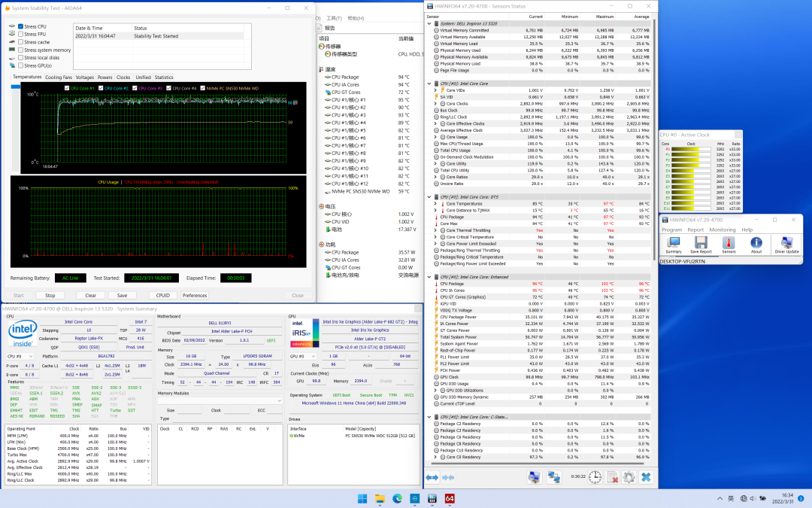Open File Explorer from taskbar

(x=380, y=498)
